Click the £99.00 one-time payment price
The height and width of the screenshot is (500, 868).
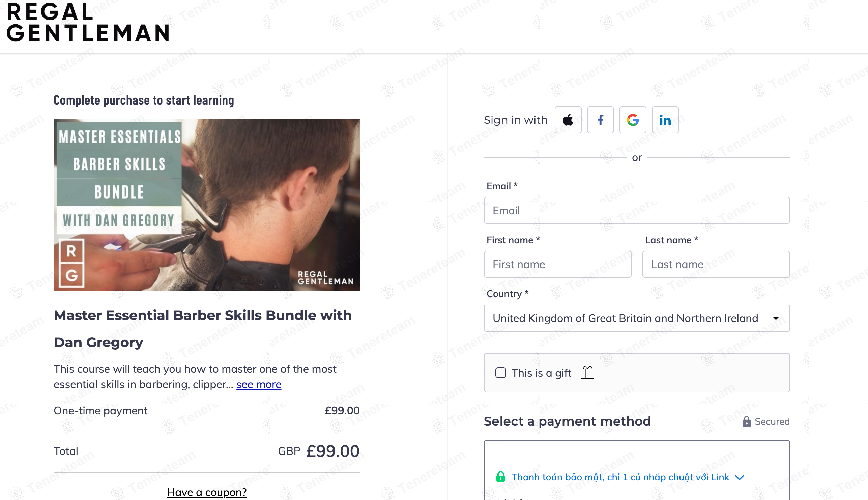click(x=342, y=410)
